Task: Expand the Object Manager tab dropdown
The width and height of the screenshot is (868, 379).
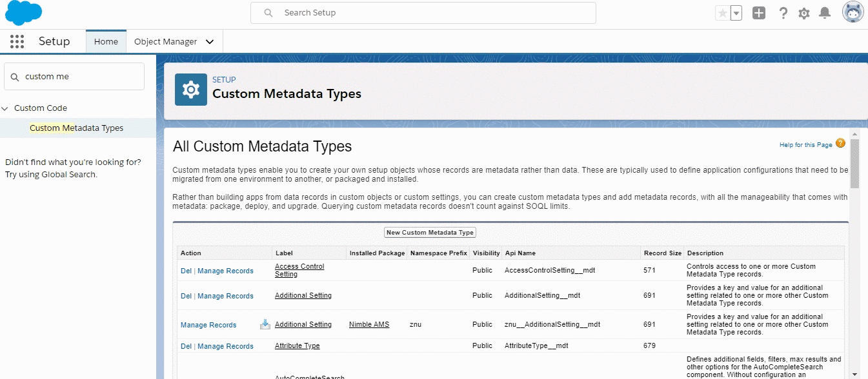Action: 210,42
